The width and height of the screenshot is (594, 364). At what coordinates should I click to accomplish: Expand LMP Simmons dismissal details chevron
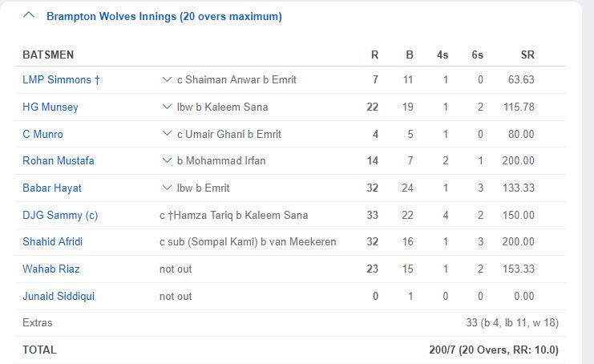167,79
